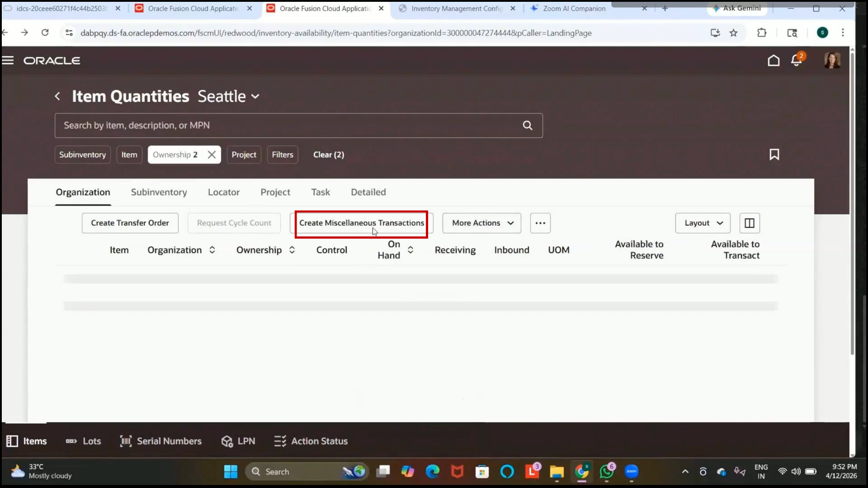Open saved searches bookmark icon
The image size is (868, 488).
click(x=774, y=155)
